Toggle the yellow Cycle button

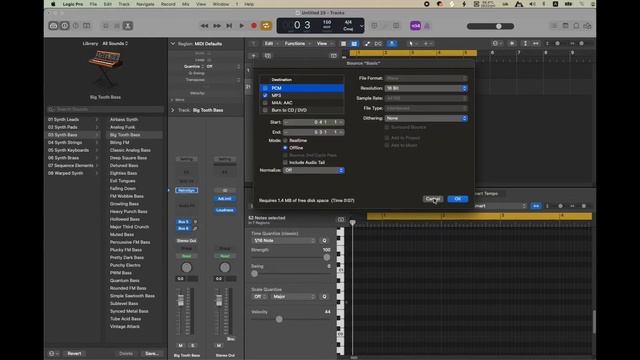[x=266, y=26]
